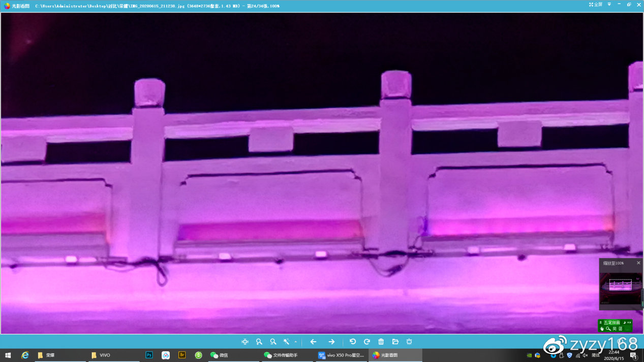Click the 全屏 fullscreen button in title bar
This screenshot has height=362, width=644.
coord(596,5)
